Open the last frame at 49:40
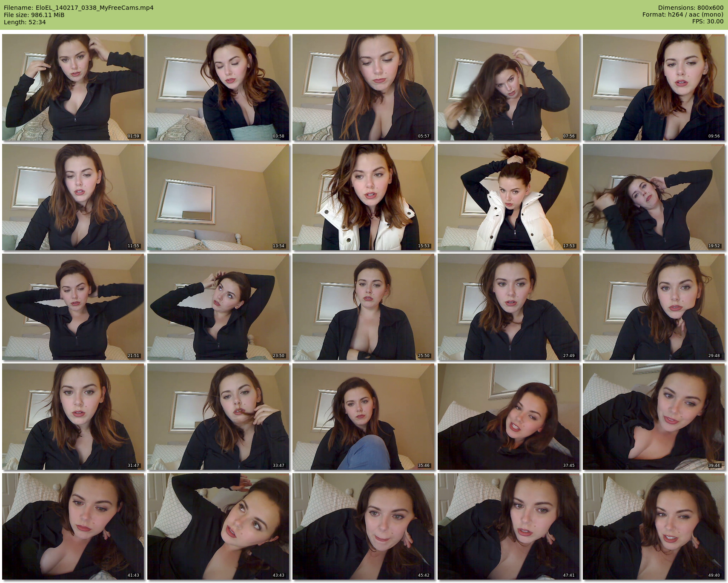This screenshot has width=728, height=583. pos(653,526)
